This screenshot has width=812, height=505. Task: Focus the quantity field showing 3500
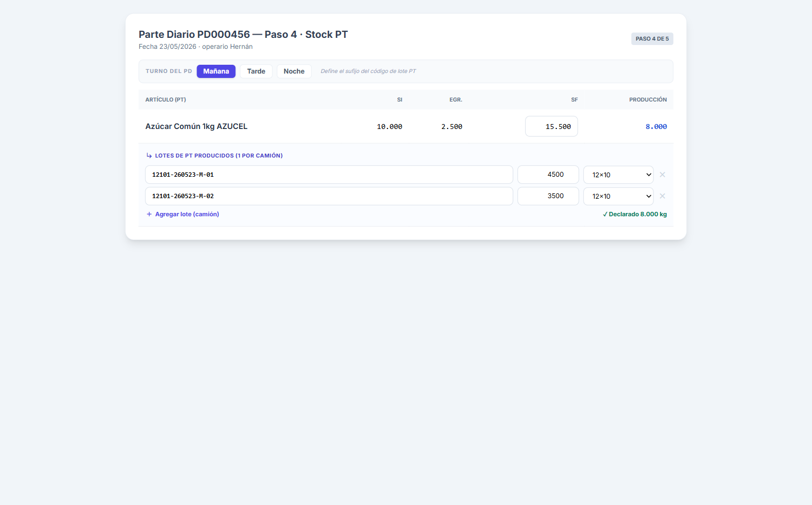548,196
